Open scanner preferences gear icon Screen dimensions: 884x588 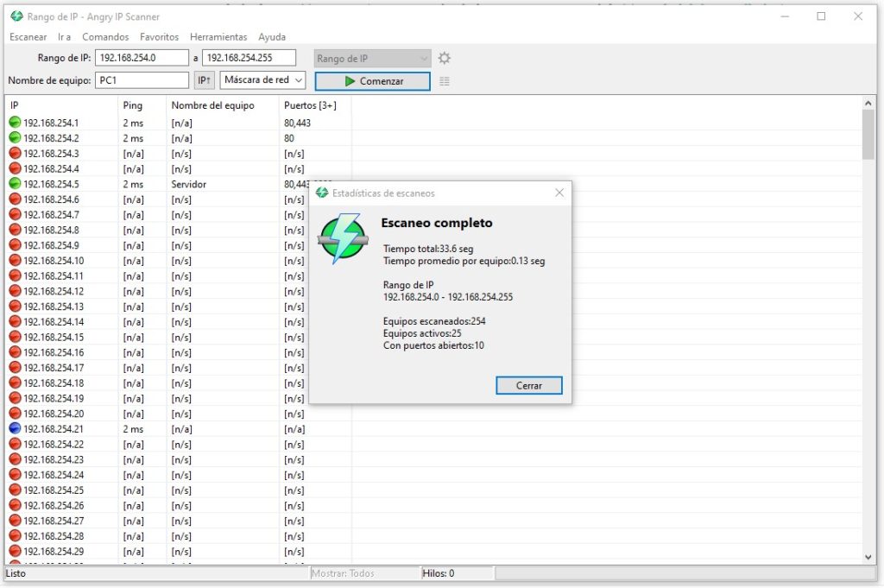445,58
